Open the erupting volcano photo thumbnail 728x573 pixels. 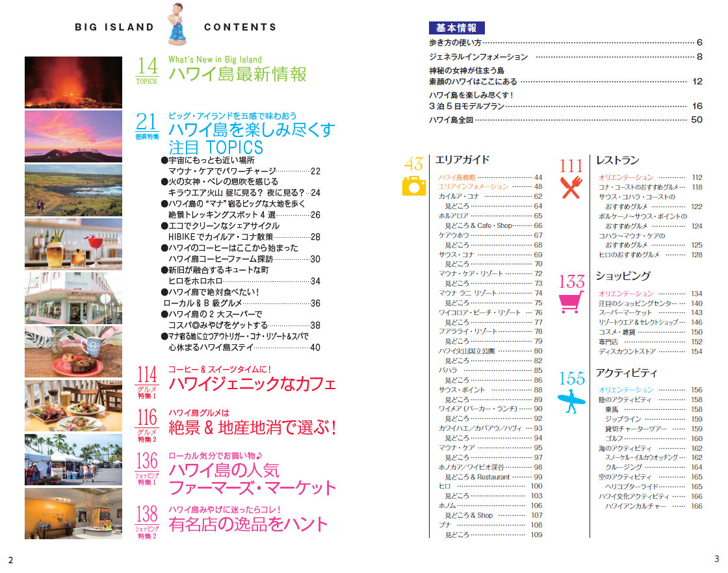pos(73,82)
